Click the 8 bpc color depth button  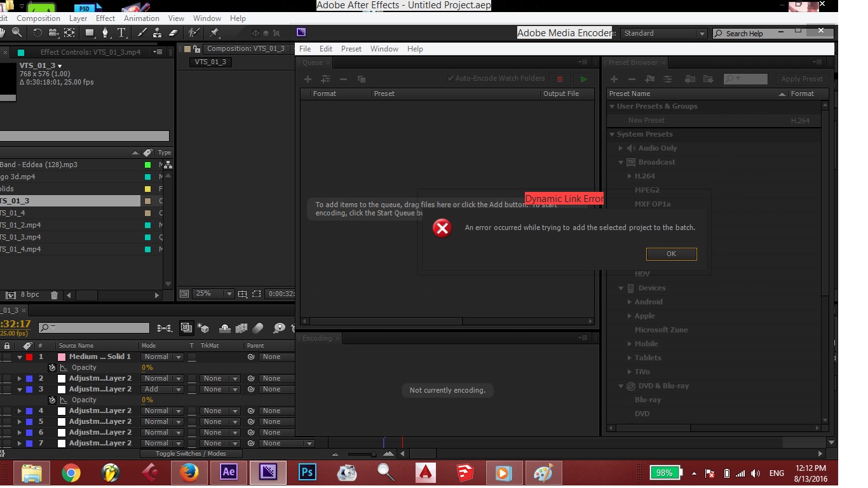point(30,295)
